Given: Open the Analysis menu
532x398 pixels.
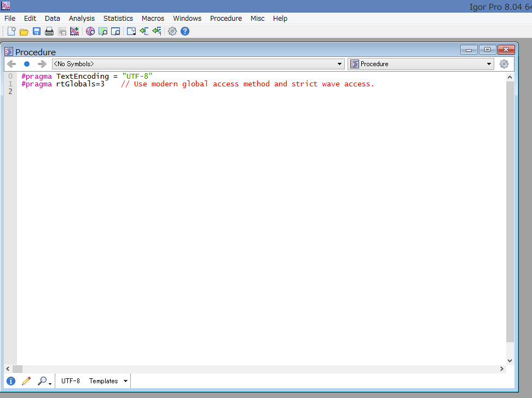Looking at the screenshot, I should [82, 18].
